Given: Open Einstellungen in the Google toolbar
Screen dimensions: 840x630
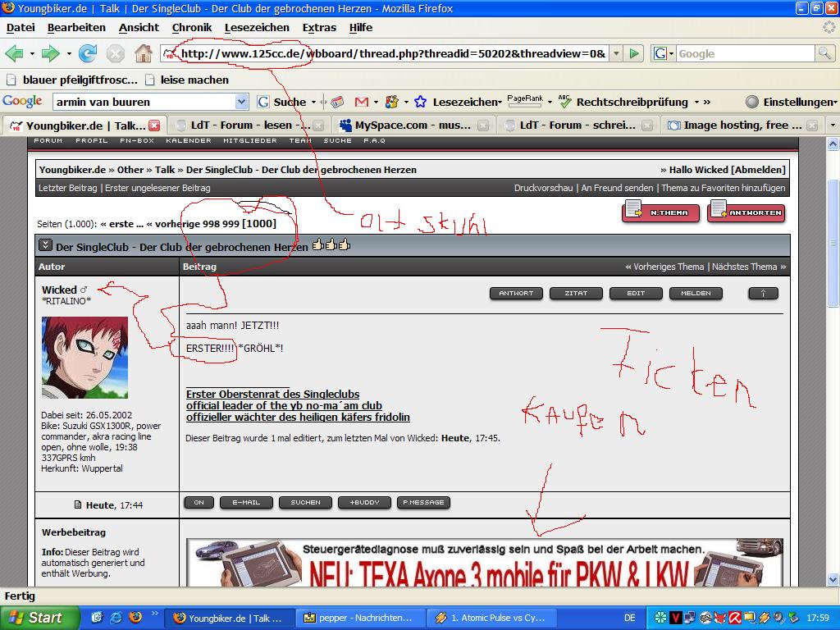Looking at the screenshot, I should pyautogui.click(x=790, y=102).
